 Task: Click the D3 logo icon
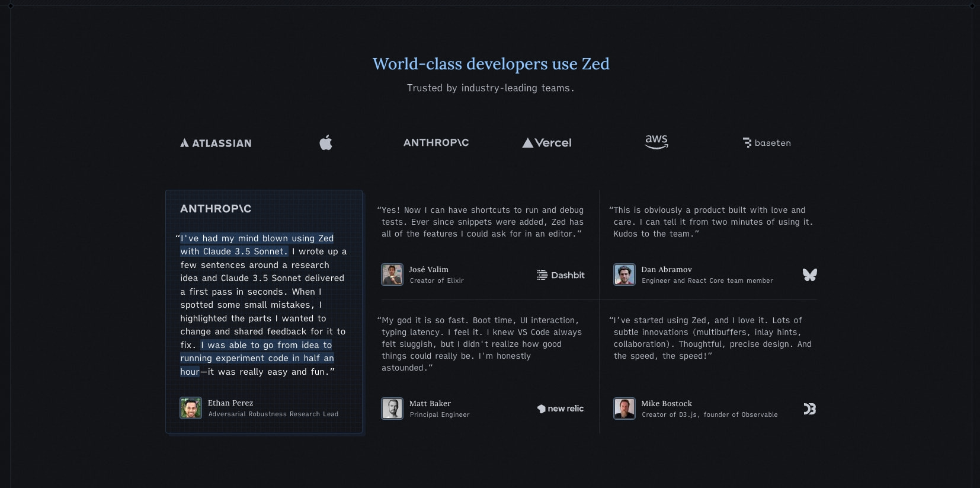[x=809, y=409]
